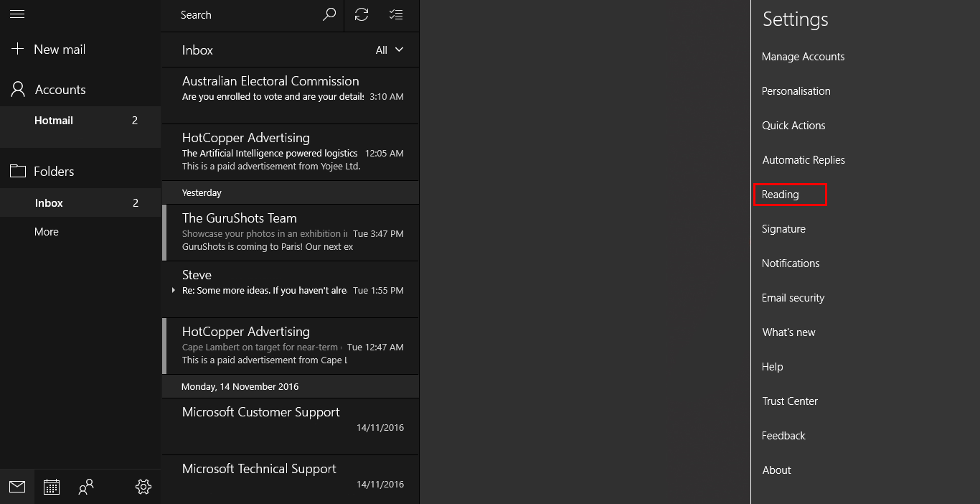Open What's new in settings
The image size is (980, 504).
pos(788,332)
